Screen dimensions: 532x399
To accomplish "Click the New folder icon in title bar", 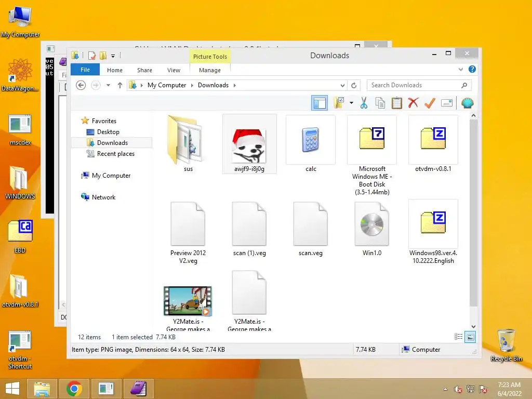I will click(x=103, y=55).
